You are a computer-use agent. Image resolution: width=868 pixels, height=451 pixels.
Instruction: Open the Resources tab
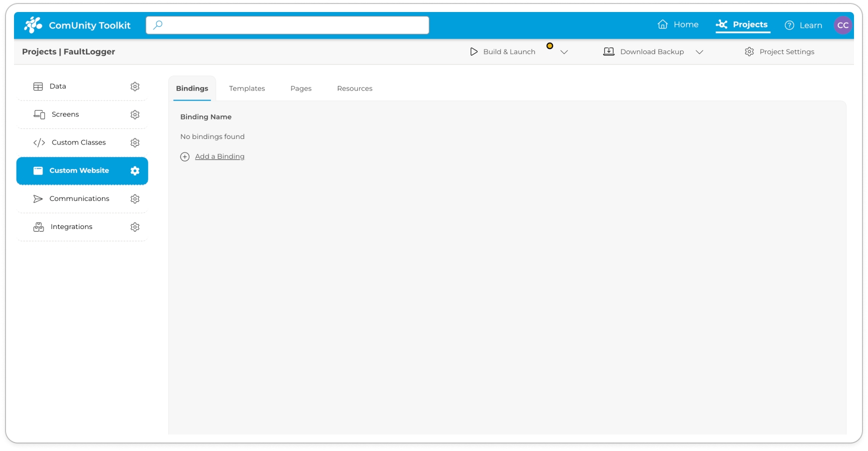coord(354,88)
